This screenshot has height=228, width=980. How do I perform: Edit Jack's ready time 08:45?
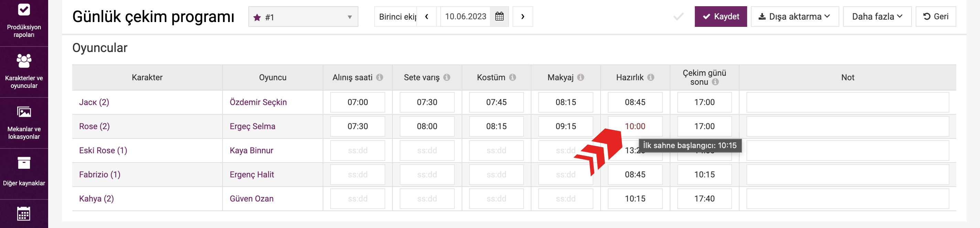(x=635, y=102)
